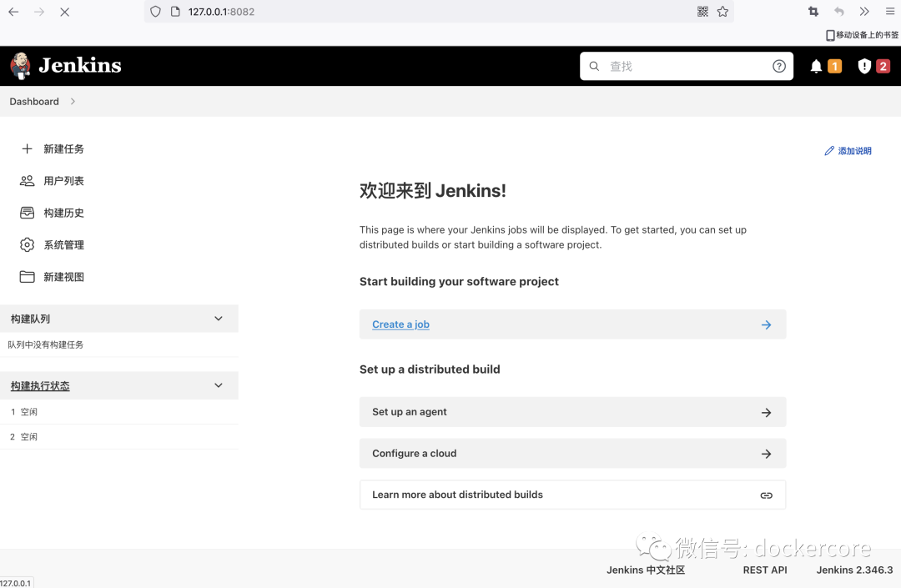
Task: Click the Jenkins 2.346.3 version link
Action: tap(854, 570)
